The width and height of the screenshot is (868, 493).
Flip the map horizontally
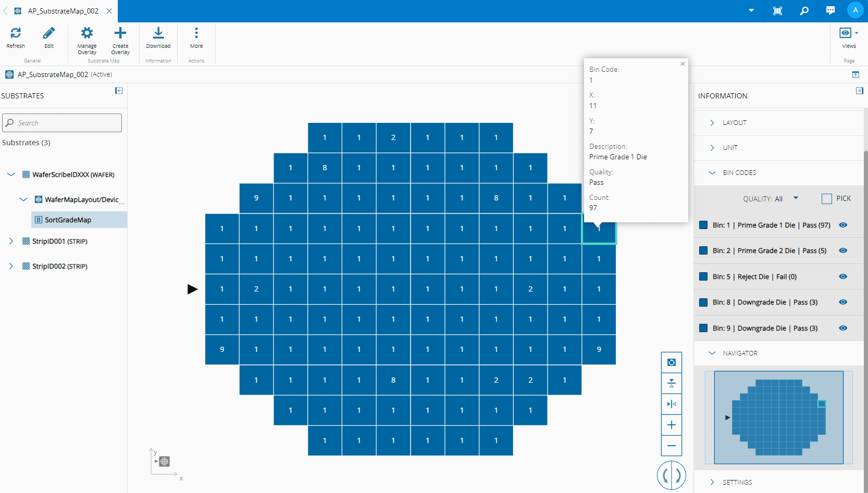click(672, 404)
